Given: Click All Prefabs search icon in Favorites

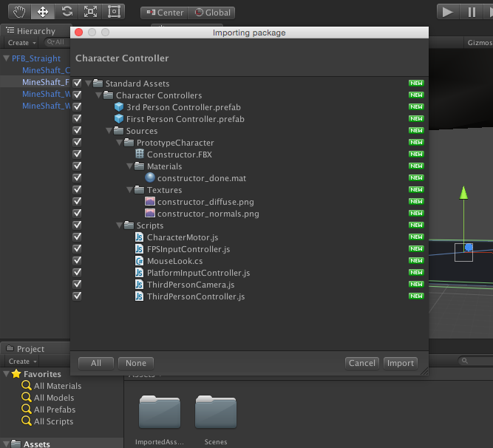Looking at the screenshot, I should pos(27,410).
